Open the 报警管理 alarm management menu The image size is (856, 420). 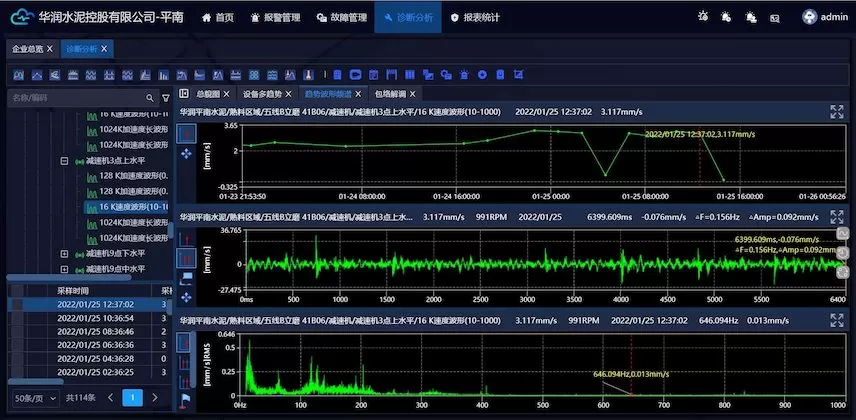coord(275,17)
